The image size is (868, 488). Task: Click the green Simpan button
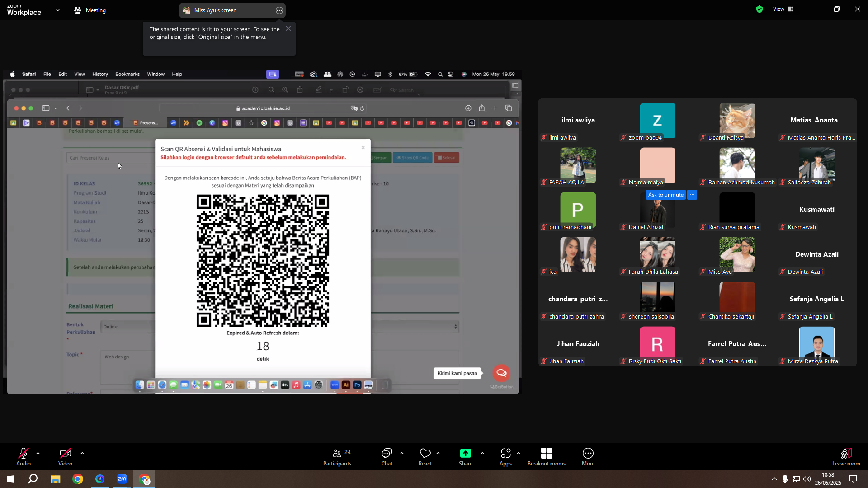click(380, 158)
